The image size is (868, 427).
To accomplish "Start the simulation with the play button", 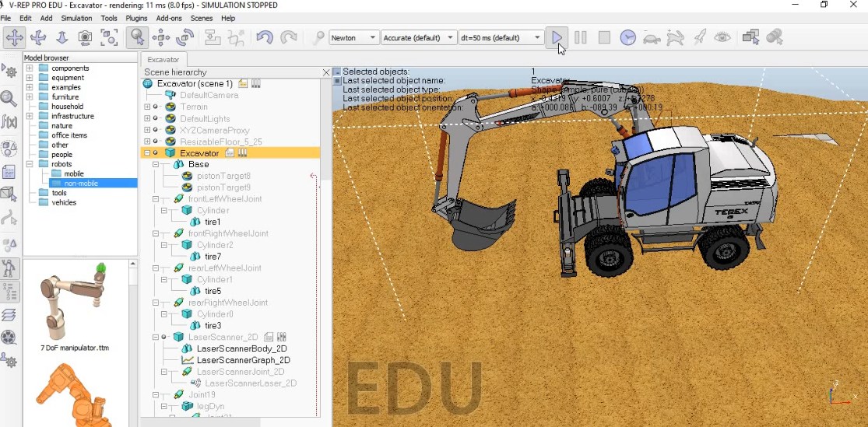I will pos(557,37).
